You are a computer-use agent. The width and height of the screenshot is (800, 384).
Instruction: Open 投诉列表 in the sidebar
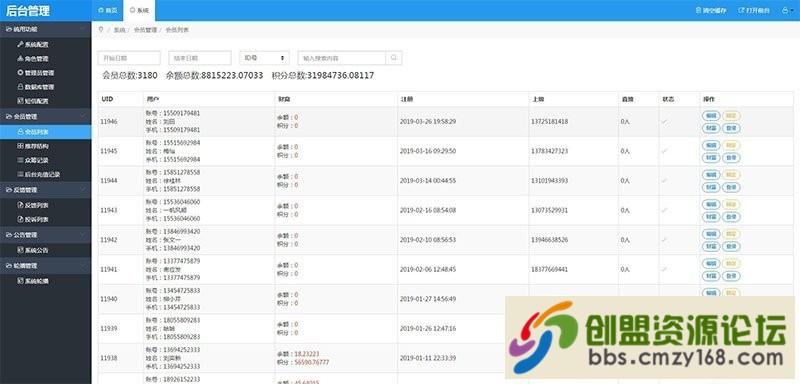click(33, 220)
